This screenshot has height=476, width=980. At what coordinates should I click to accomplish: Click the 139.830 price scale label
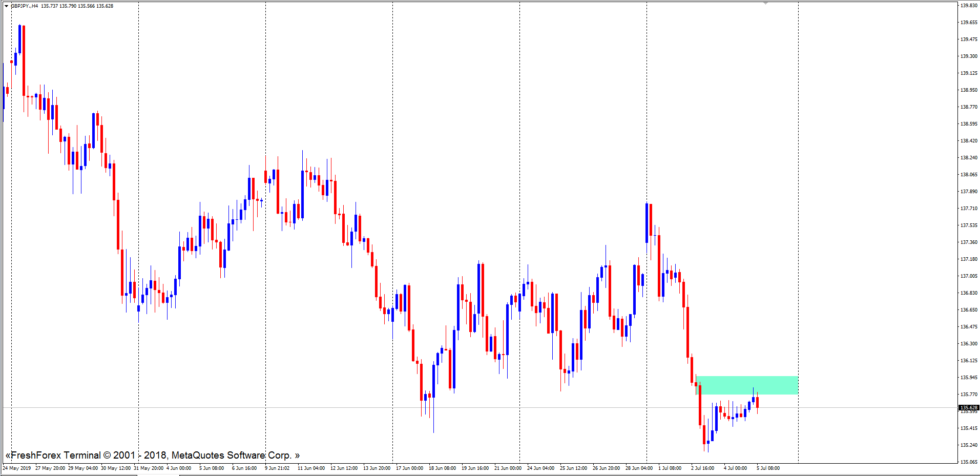point(969,6)
